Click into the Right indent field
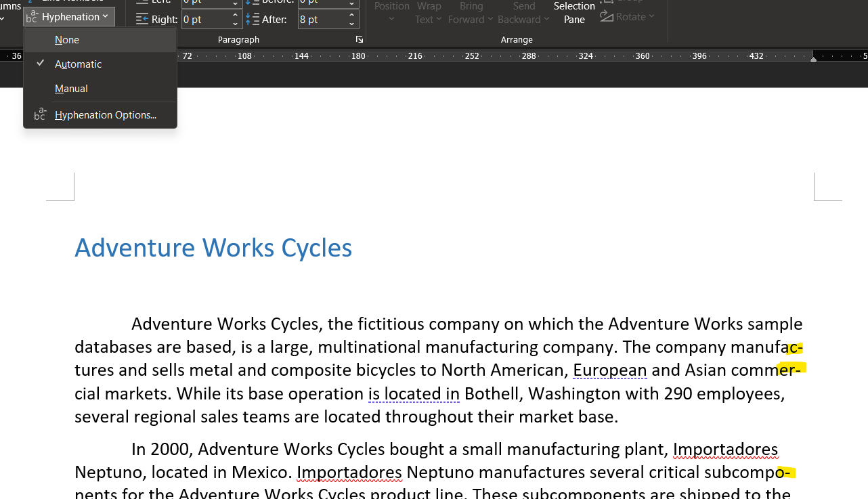Screen dimensions: 868x499 [x=204, y=20]
